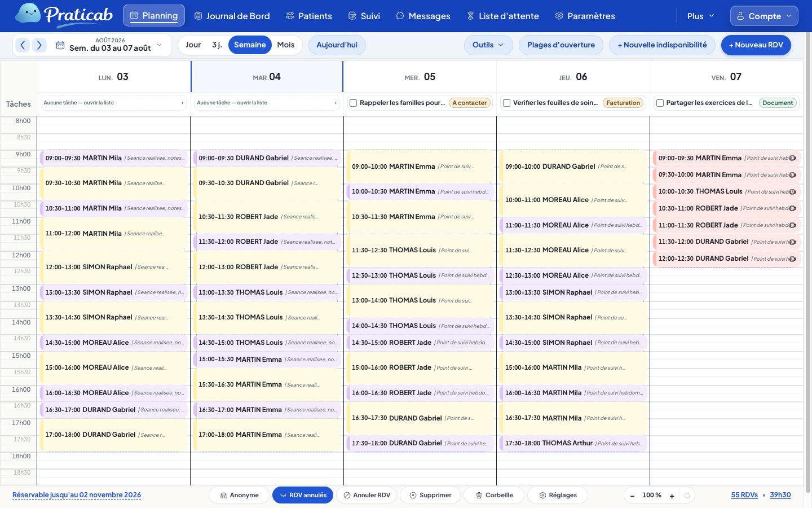The height and width of the screenshot is (508, 812).
Task: Toggle Anonyme incognito mode
Action: pos(239,495)
